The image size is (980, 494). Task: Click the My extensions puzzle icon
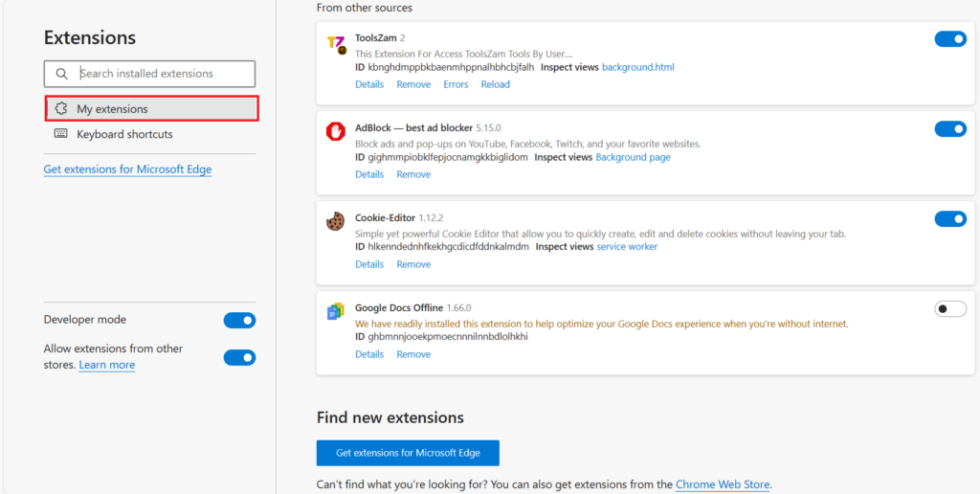coord(60,109)
